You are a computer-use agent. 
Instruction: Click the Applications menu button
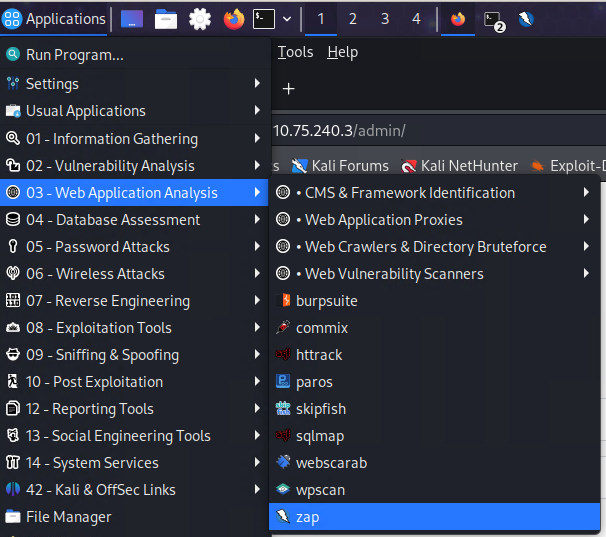click(x=55, y=19)
